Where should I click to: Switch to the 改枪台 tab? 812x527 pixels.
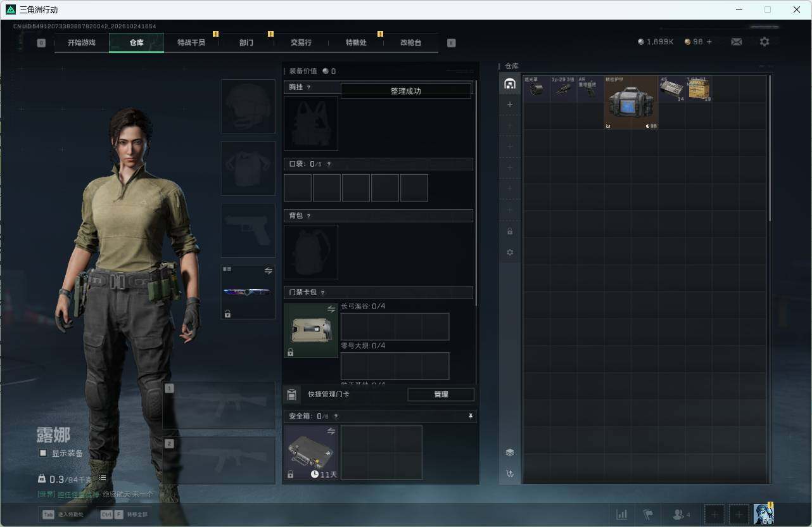[410, 42]
